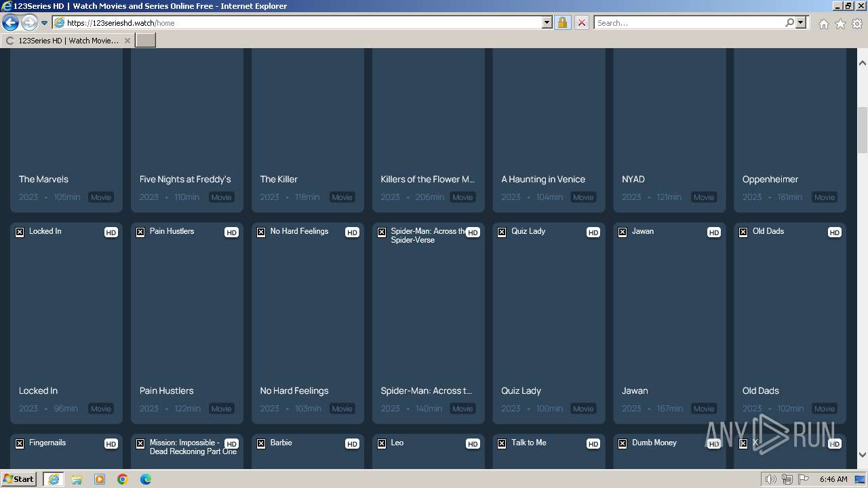Open Spider-Man: Across t... title link
The width and height of the screenshot is (868, 488).
tap(427, 391)
